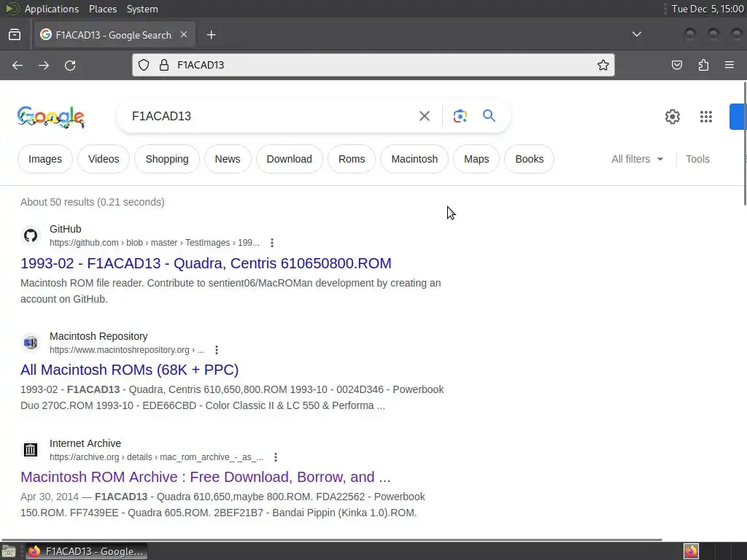The width and height of the screenshot is (747, 560).
Task: Apply the Roms search chip
Action: coord(352,159)
